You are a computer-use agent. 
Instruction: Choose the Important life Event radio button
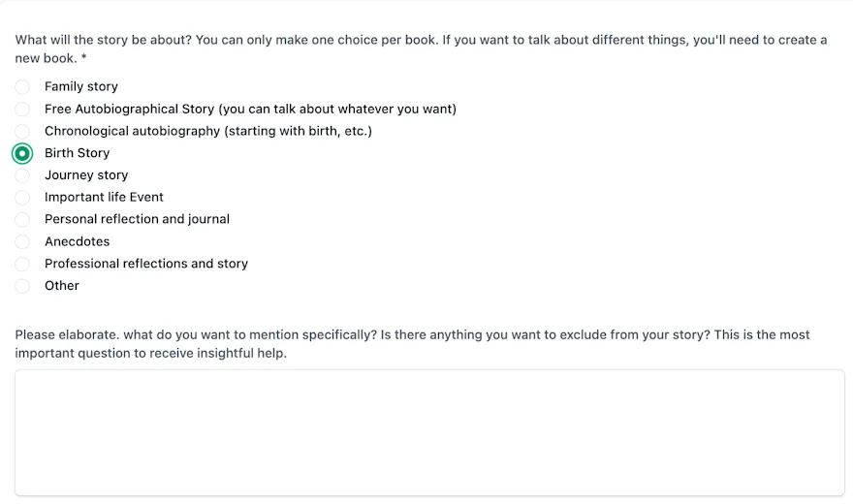pos(22,198)
